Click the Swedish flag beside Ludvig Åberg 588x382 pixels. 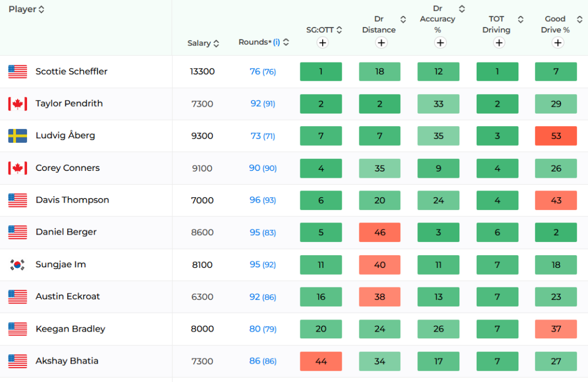click(x=18, y=136)
